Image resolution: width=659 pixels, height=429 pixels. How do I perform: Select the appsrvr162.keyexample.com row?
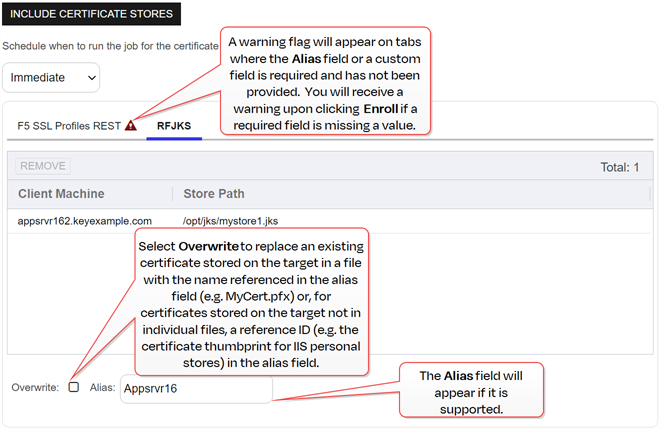(x=85, y=221)
